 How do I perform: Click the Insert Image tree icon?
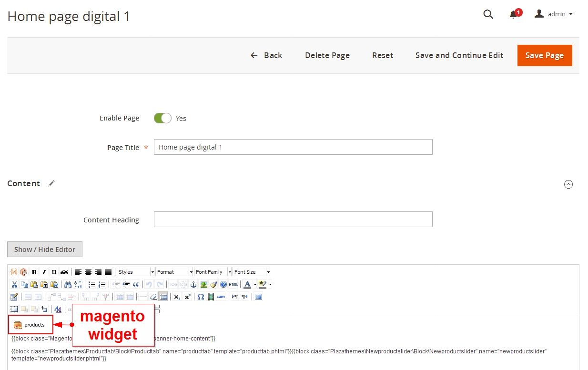tap(203, 284)
